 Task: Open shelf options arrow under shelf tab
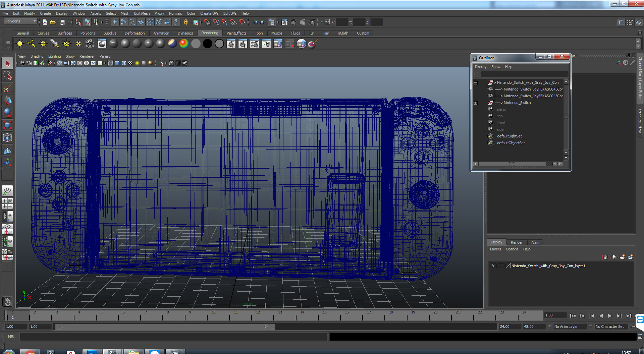[8, 48]
